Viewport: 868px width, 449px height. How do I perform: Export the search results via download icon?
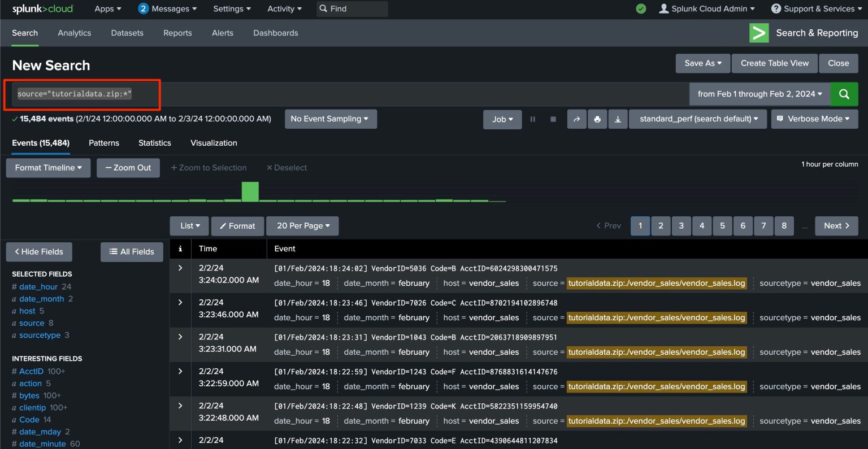pos(618,119)
